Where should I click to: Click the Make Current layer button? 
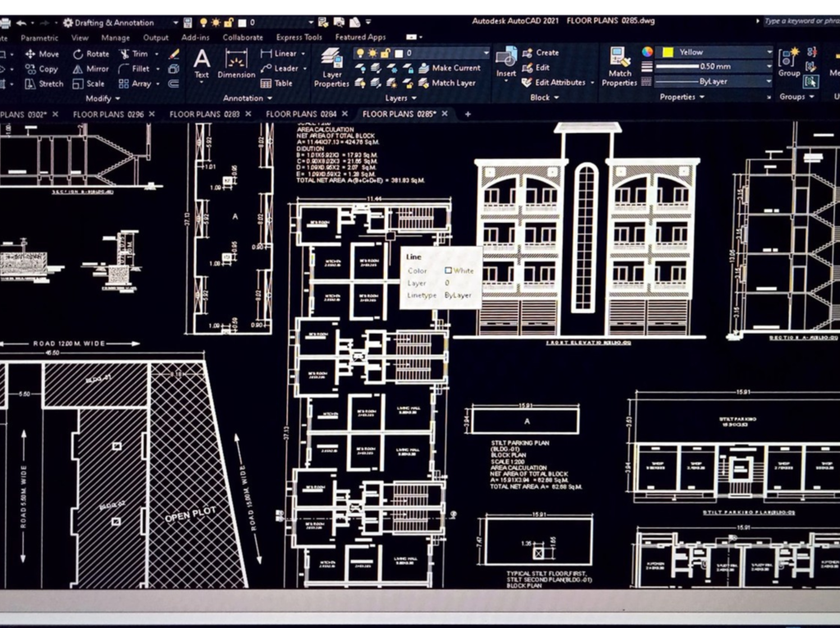(455, 68)
